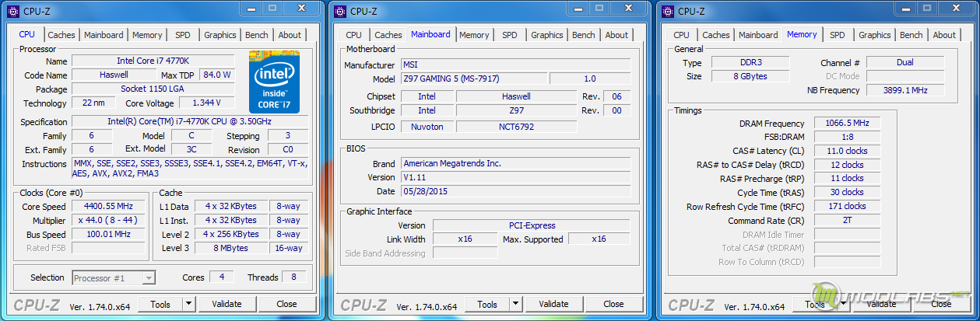
Task: Click the American Megatrends Inc. BIOS brand field
Action: click(516, 163)
